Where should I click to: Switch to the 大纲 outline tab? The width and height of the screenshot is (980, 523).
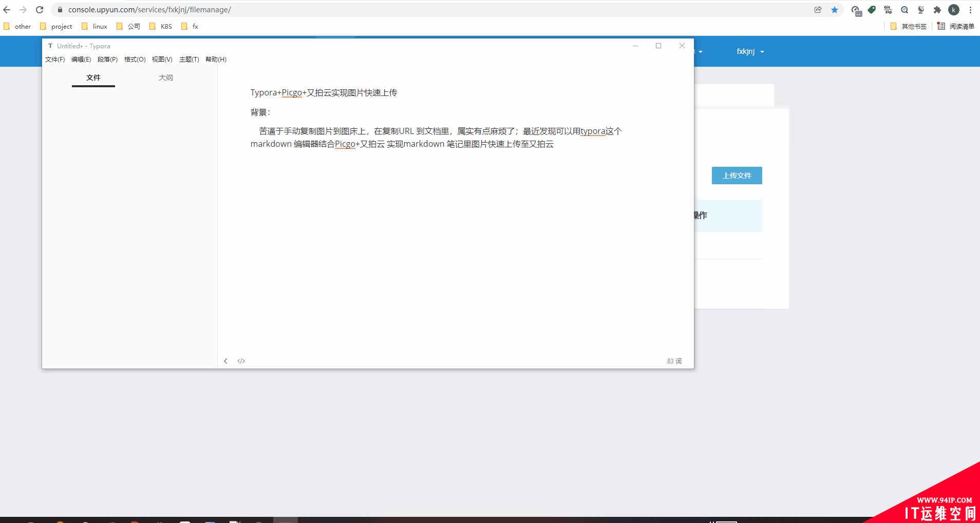[x=166, y=78]
